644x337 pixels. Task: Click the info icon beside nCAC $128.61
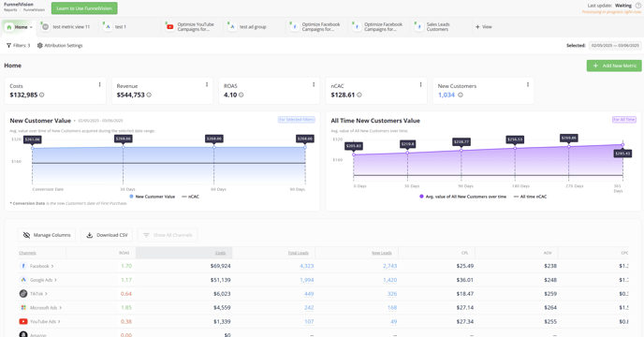359,95
